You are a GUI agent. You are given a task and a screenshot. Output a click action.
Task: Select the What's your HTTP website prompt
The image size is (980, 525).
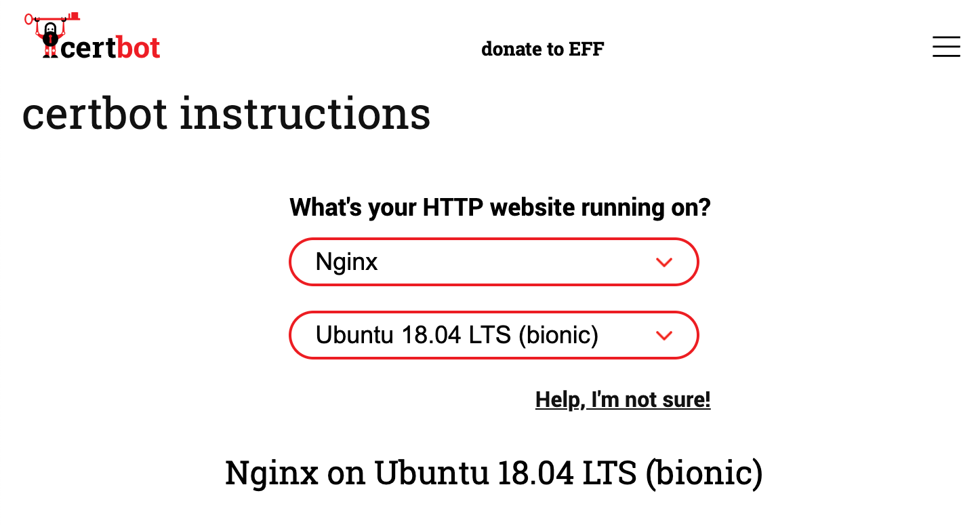(499, 208)
